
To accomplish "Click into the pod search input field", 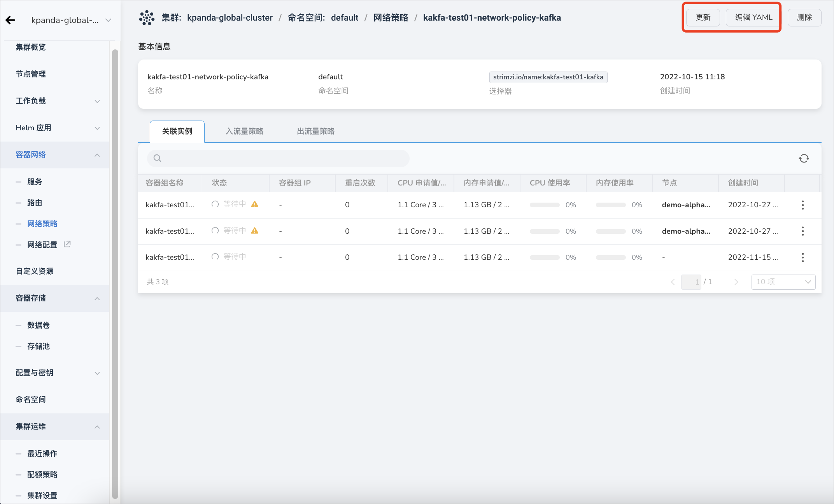I will click(278, 158).
